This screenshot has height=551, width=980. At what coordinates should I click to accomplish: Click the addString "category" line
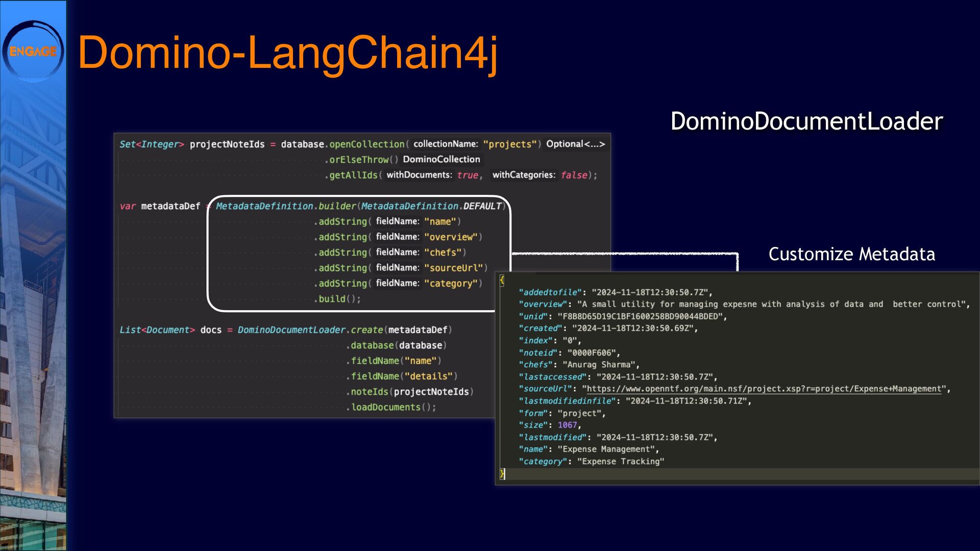coord(398,284)
